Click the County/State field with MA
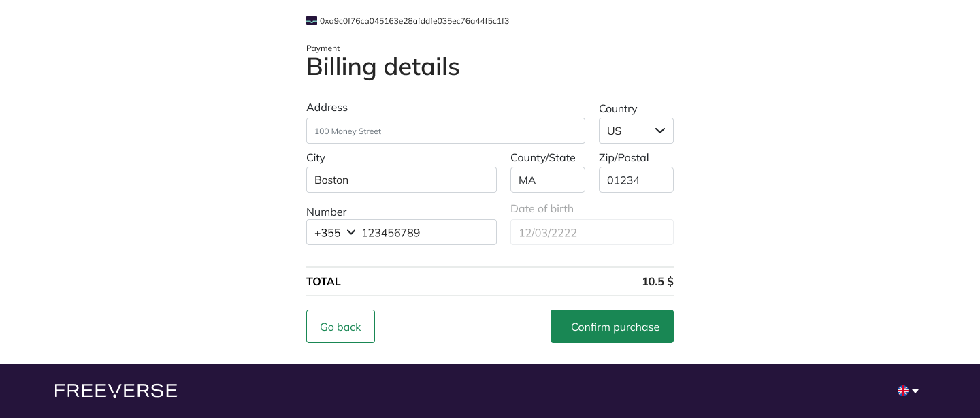Screen dimensions: 980x418 548,180
